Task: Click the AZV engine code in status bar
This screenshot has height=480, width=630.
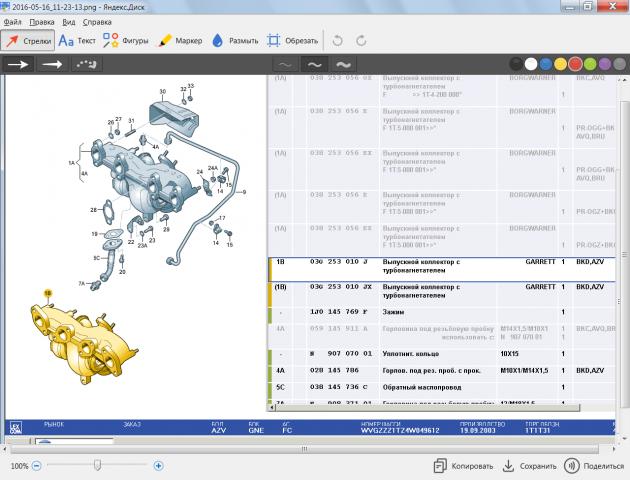Action: click(x=219, y=431)
